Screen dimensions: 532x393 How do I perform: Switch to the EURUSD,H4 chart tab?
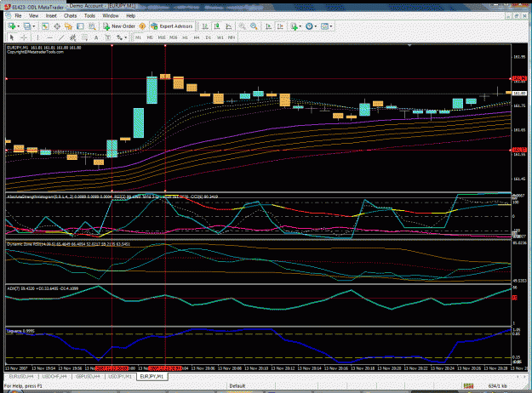pyautogui.click(x=21, y=377)
